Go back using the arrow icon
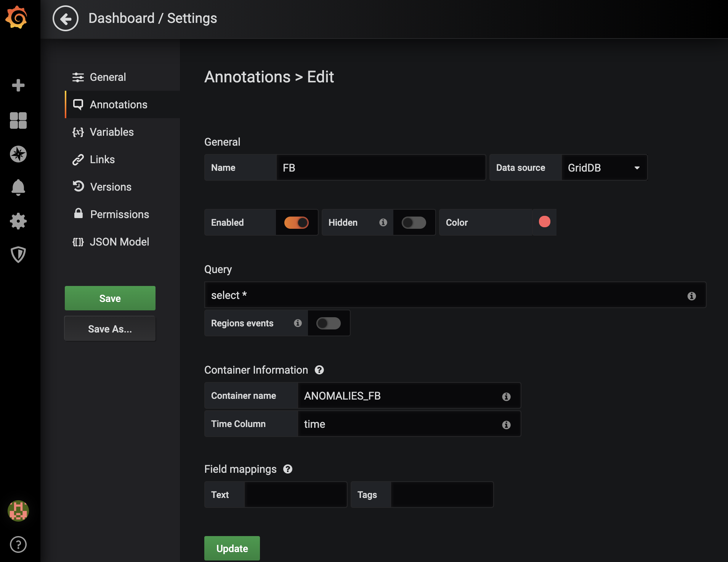Viewport: 728px width, 562px height. click(x=66, y=18)
